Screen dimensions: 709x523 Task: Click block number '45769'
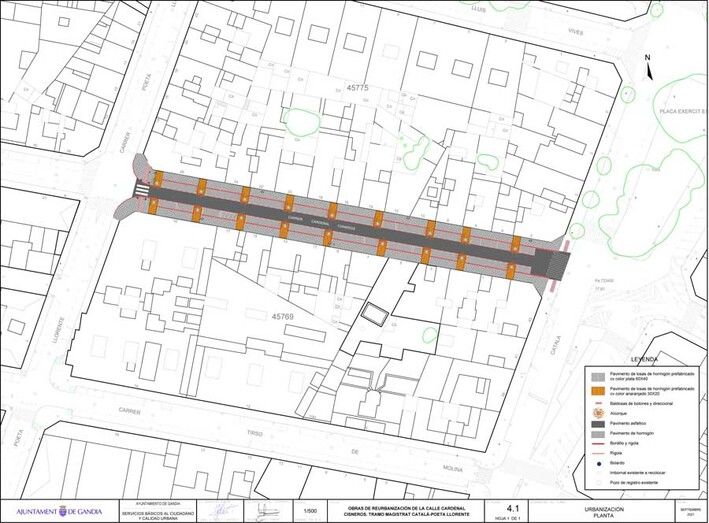click(283, 317)
